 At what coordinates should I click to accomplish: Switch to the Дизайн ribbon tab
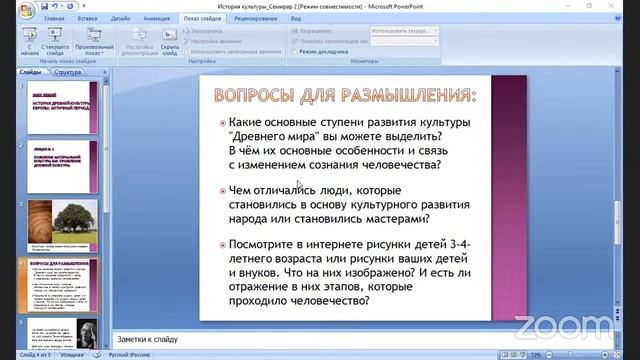click(120, 18)
